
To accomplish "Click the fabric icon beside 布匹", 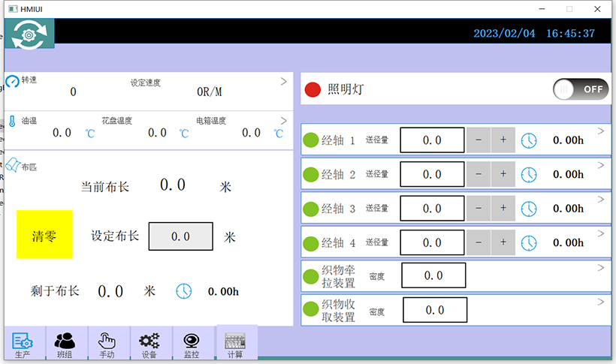I will (14, 164).
